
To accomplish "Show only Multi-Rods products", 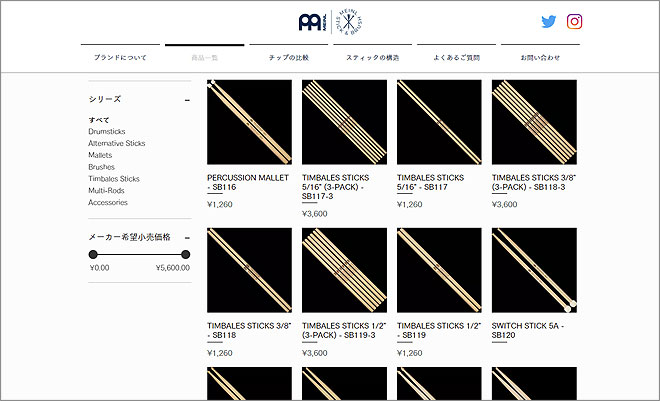I will (x=106, y=190).
